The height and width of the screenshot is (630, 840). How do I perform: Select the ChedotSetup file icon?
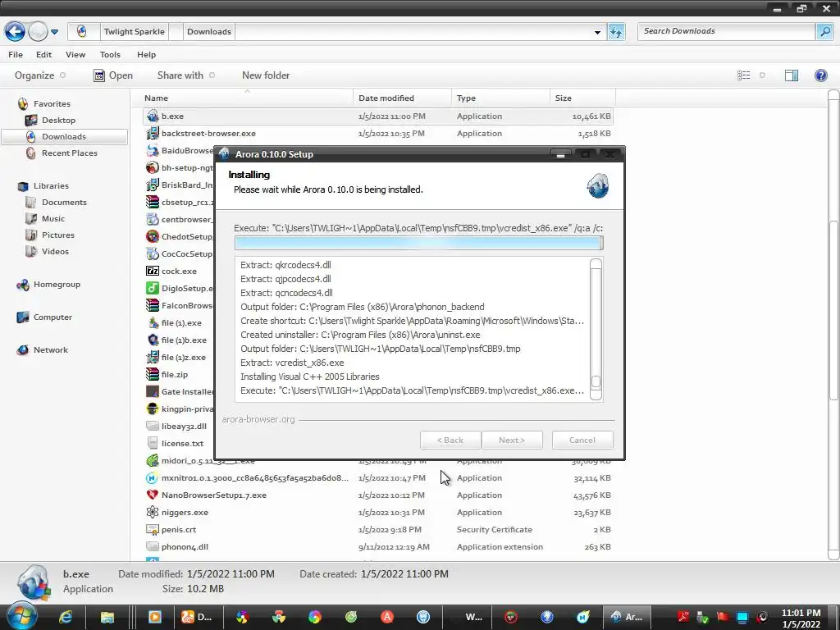153,237
